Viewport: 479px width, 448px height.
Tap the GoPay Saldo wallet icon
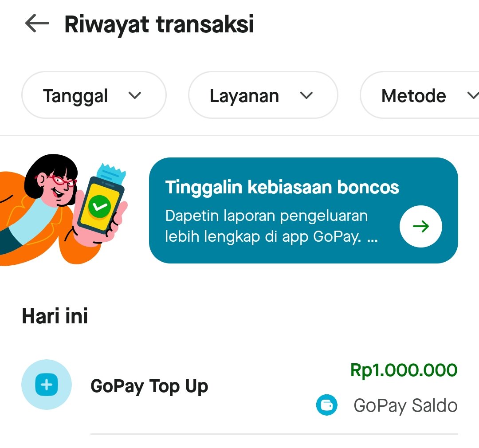click(326, 405)
